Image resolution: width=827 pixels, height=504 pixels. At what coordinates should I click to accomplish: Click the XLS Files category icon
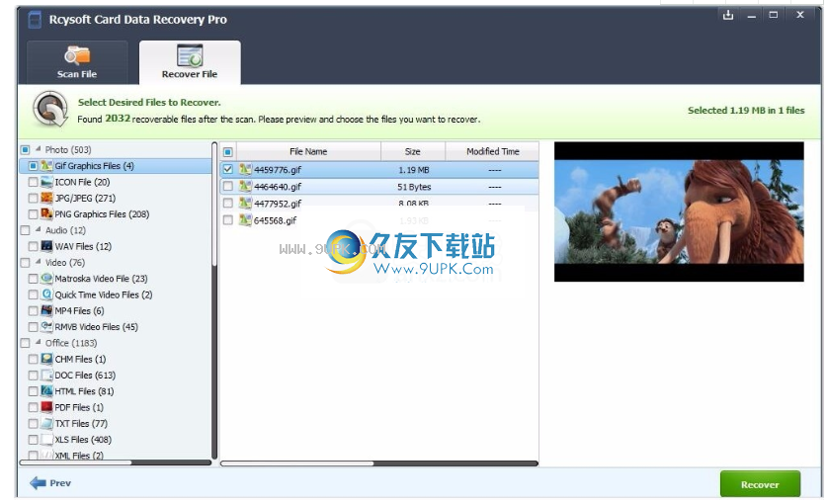[x=47, y=440]
